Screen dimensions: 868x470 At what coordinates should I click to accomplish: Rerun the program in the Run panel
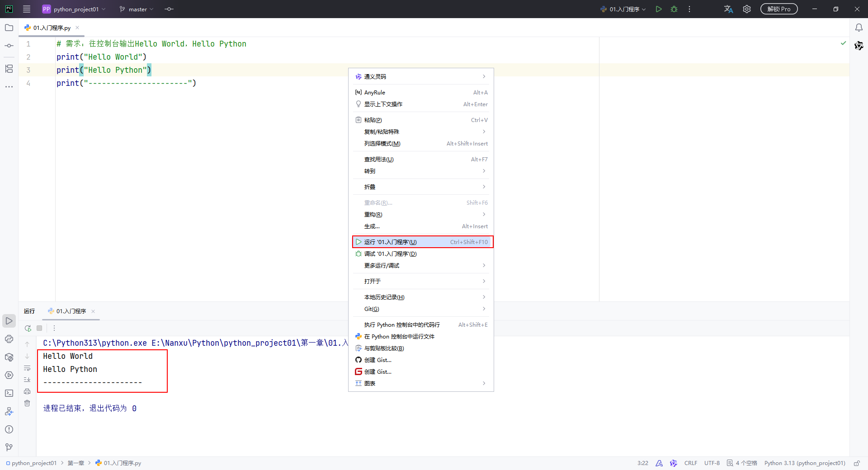28,328
